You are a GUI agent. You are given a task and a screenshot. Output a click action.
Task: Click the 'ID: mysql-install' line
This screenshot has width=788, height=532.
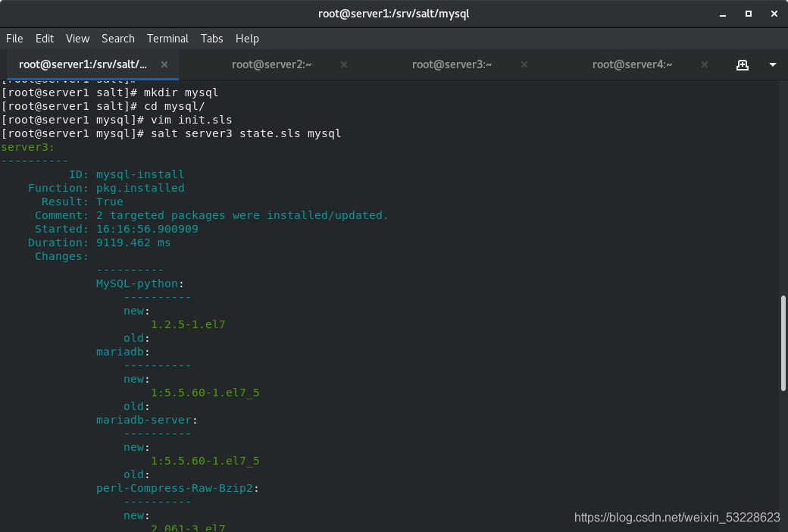click(127, 174)
